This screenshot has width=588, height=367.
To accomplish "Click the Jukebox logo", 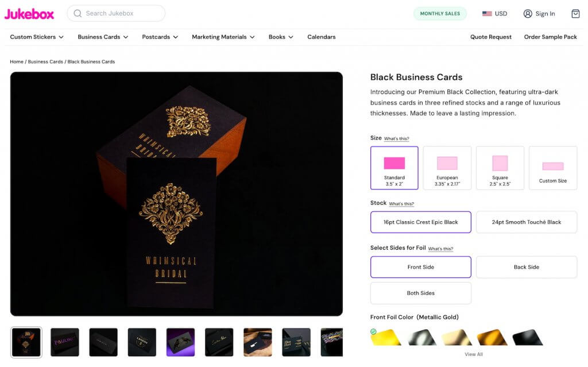I will 29,13.
